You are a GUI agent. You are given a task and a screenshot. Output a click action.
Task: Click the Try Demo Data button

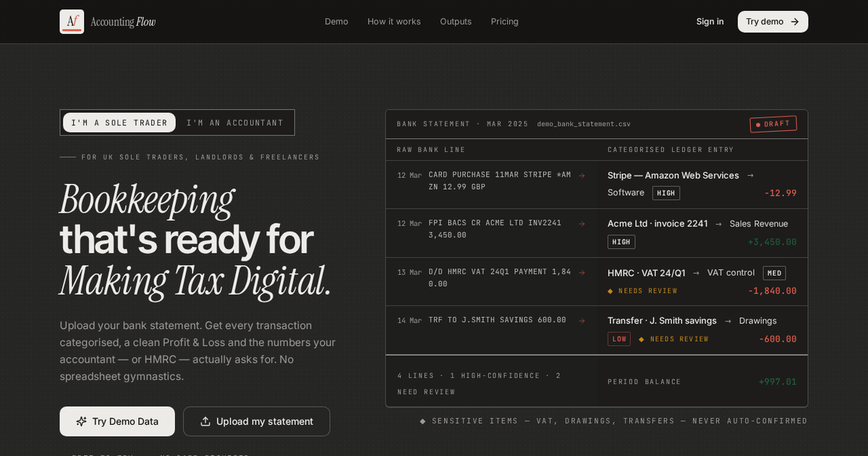pos(117,421)
